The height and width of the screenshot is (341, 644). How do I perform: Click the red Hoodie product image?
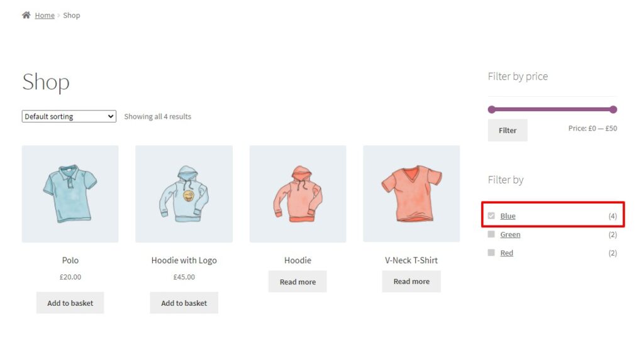(297, 193)
